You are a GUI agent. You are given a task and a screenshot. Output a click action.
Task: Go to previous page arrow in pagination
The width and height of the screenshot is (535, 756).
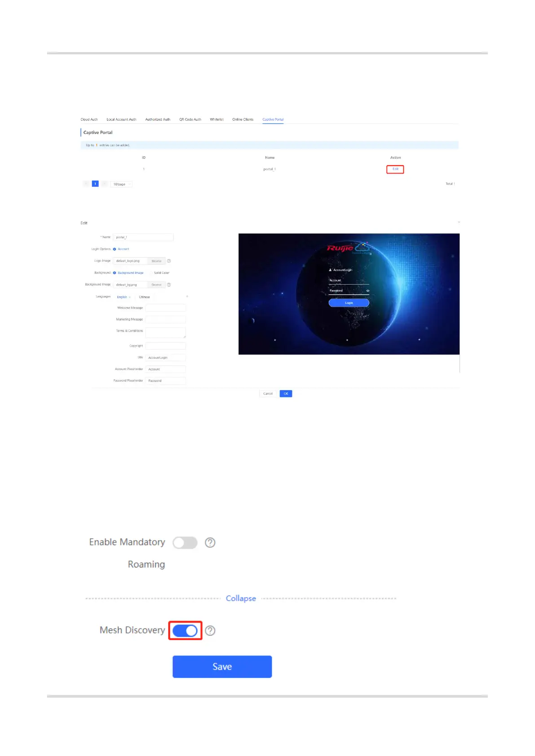tap(86, 184)
